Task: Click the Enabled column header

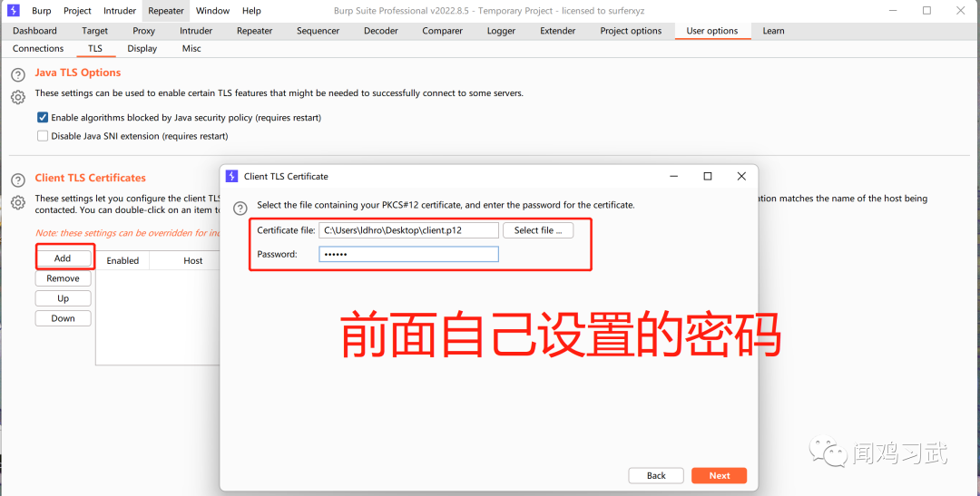Action: (122, 260)
